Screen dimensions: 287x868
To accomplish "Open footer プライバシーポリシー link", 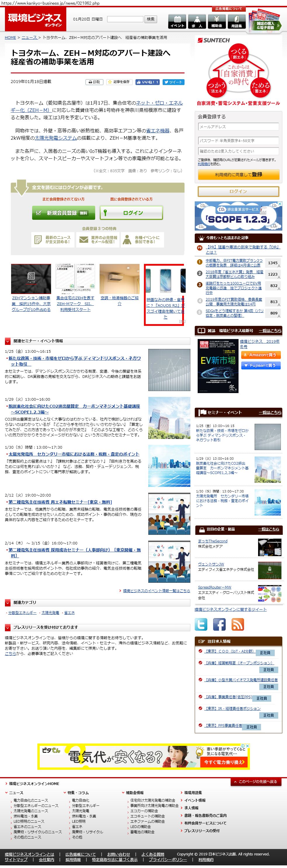I will tap(168, 860).
